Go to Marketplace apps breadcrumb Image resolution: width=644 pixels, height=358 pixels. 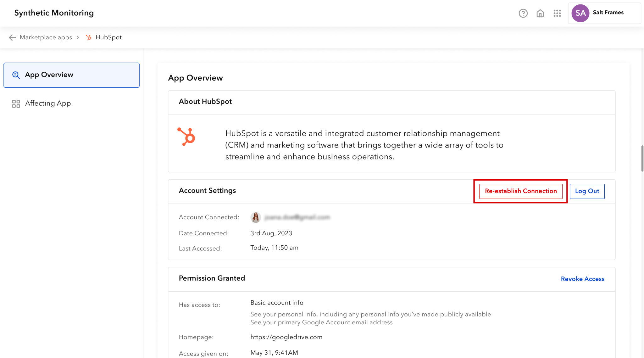pos(46,37)
